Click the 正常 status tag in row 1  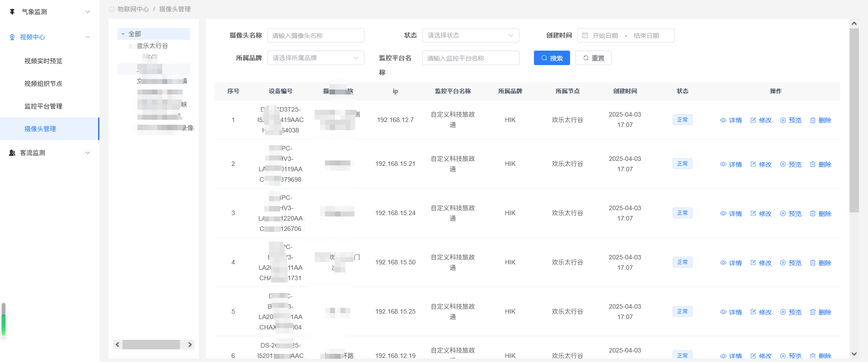click(682, 120)
